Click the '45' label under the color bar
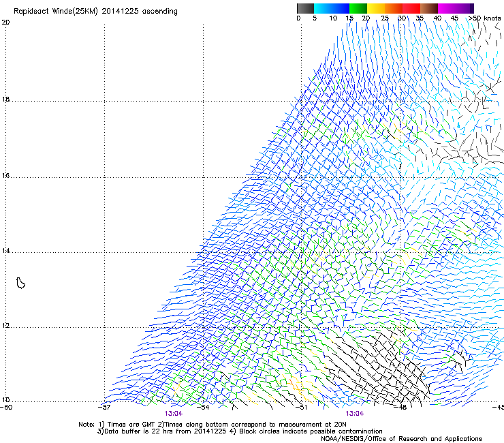Image resolution: width=504 pixels, height=443 pixels. 454,18
